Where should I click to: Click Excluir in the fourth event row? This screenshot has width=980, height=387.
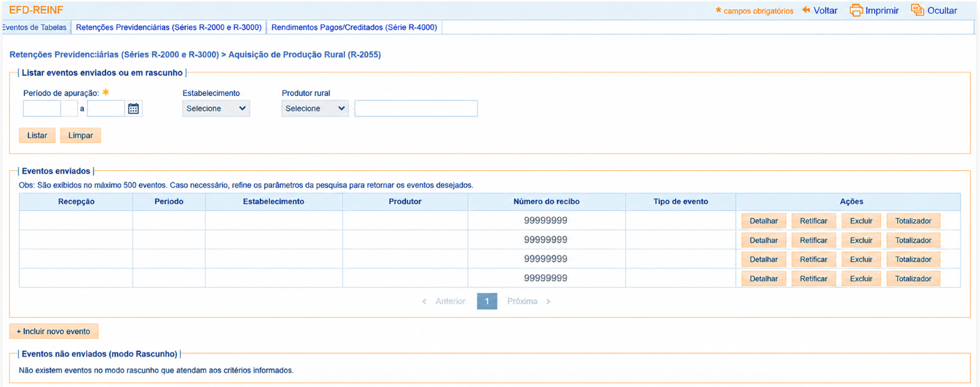click(x=861, y=279)
